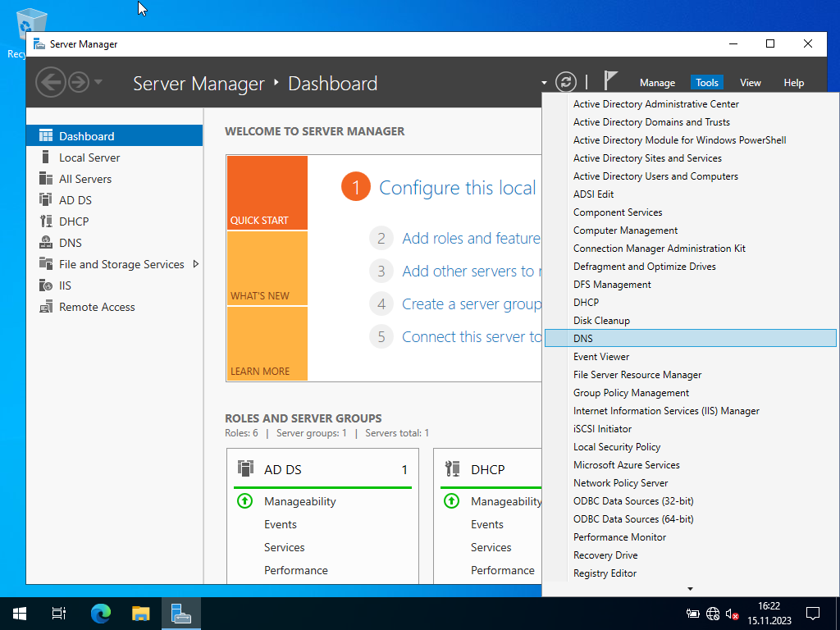Click DHCP Manageability status icon

tap(452, 501)
